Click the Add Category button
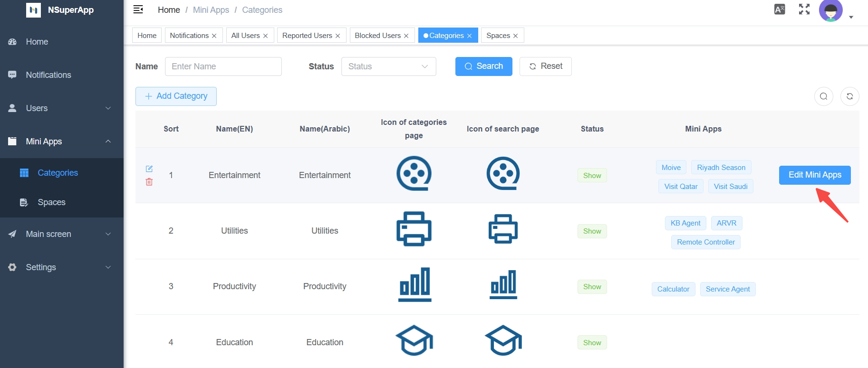868x368 pixels. 176,96
